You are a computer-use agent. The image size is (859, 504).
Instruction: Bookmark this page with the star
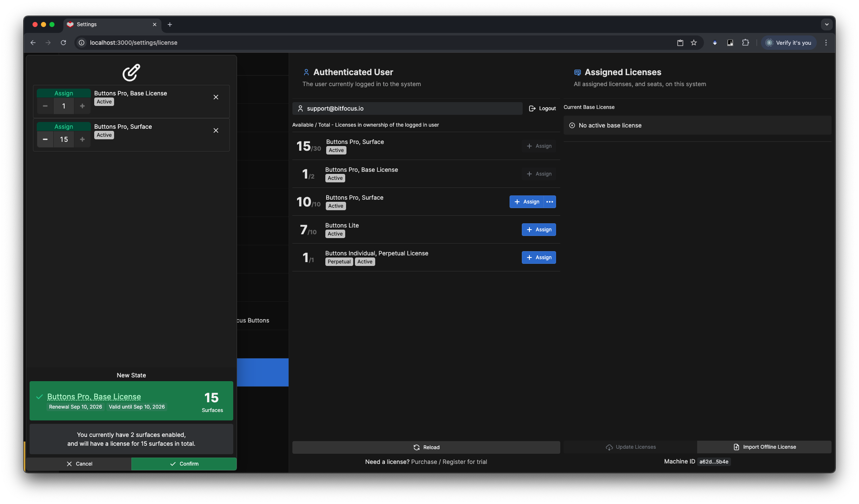pos(694,43)
